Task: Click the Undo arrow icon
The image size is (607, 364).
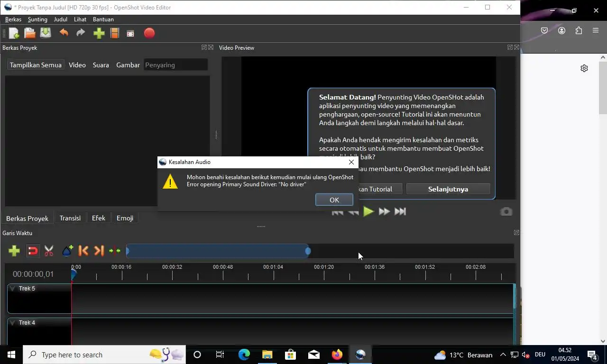Action: pos(64,33)
